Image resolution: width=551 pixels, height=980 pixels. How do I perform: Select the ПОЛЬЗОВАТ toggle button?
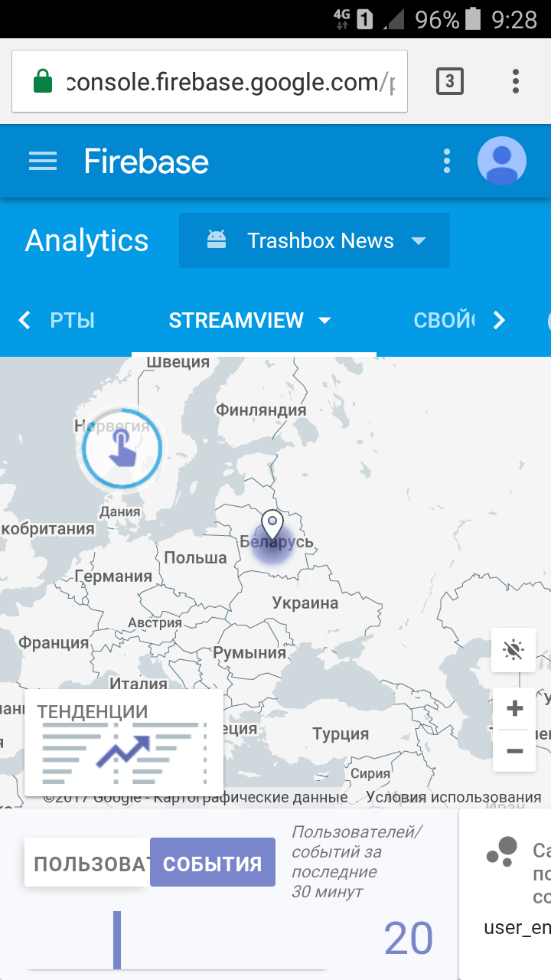click(x=88, y=864)
